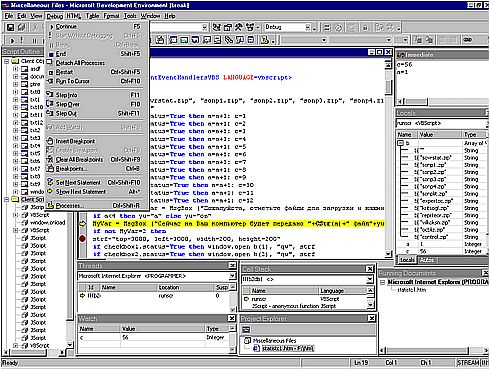Click the window.onload script icon in the outline

(x=25, y=223)
